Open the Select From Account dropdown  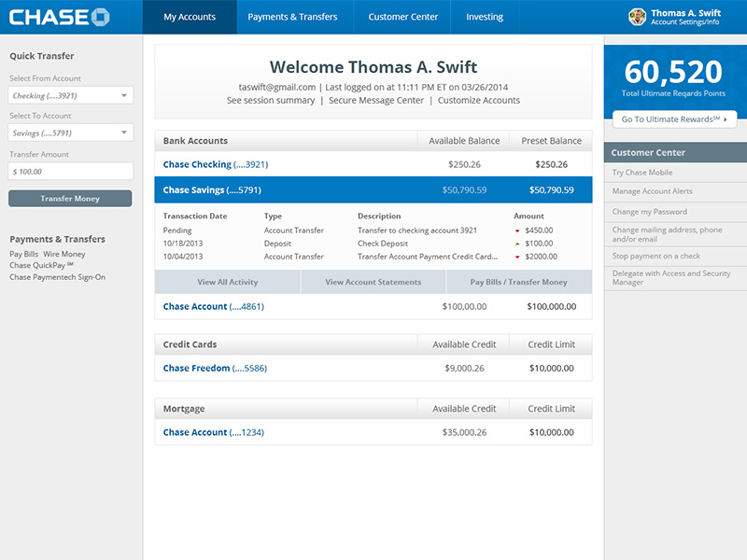71,95
